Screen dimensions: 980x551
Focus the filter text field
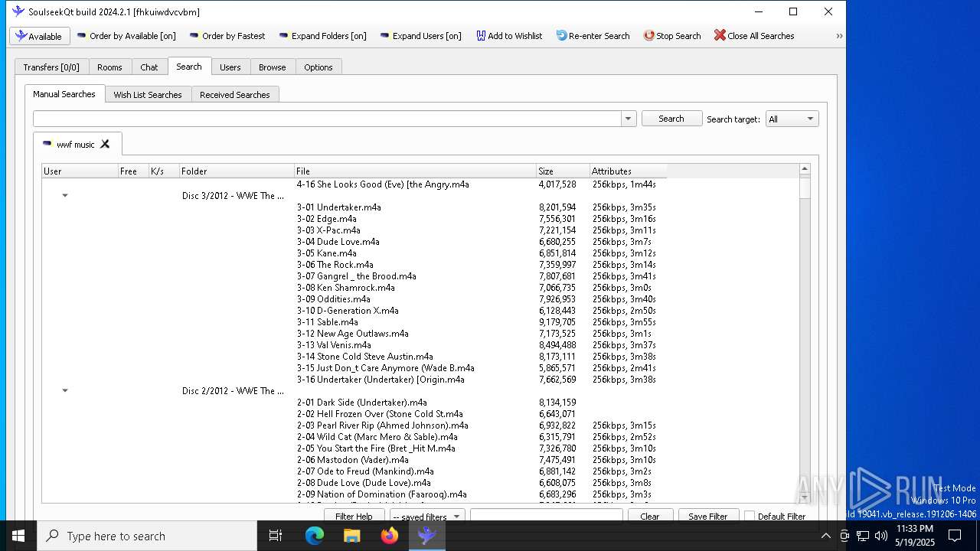(547, 516)
